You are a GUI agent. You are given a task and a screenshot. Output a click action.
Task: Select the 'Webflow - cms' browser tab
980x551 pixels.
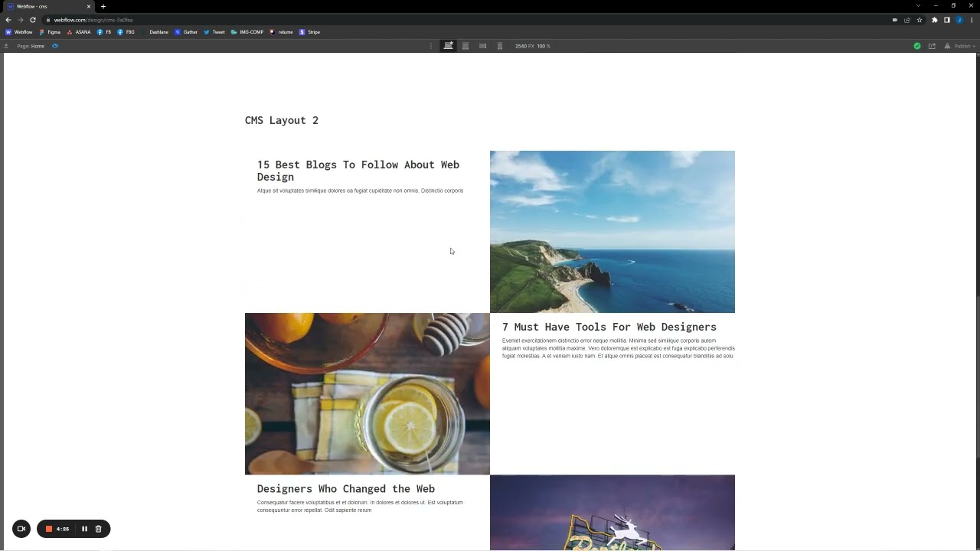pos(50,6)
